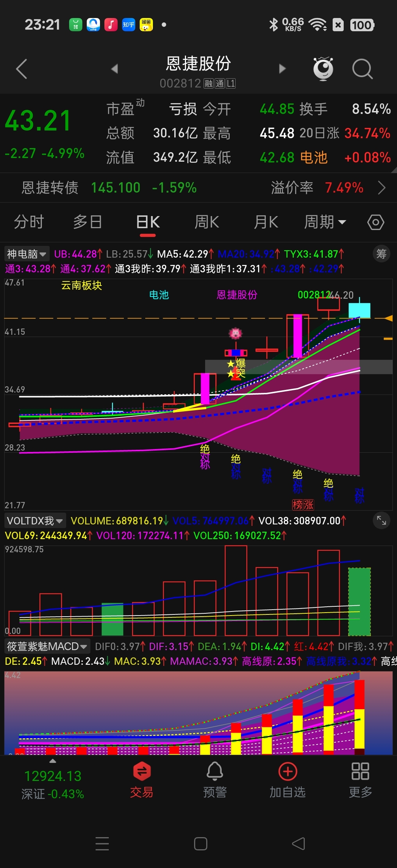Open 筱萱紫魅MACD indicator dropdown

[x=47, y=646]
